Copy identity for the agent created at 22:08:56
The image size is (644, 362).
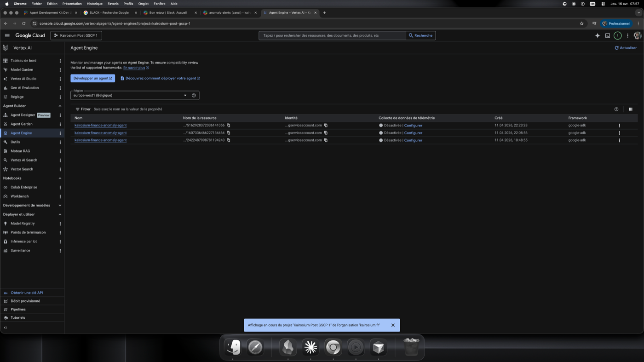(x=326, y=133)
